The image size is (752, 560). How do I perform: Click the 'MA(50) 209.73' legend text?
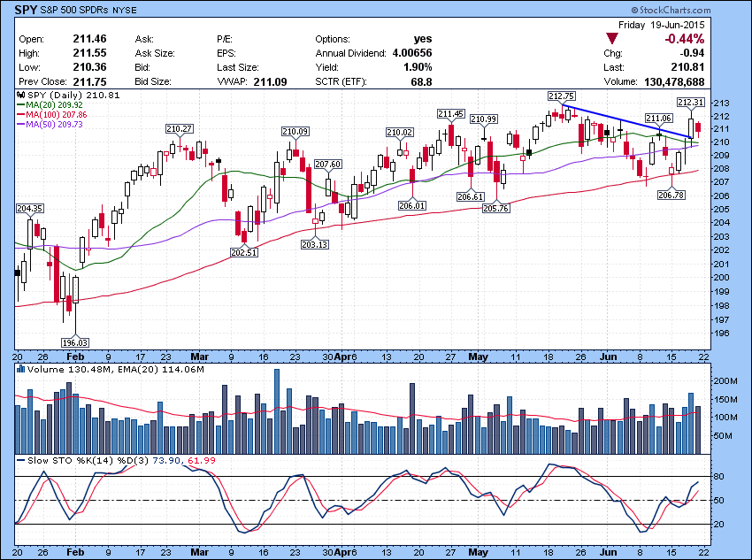point(54,124)
